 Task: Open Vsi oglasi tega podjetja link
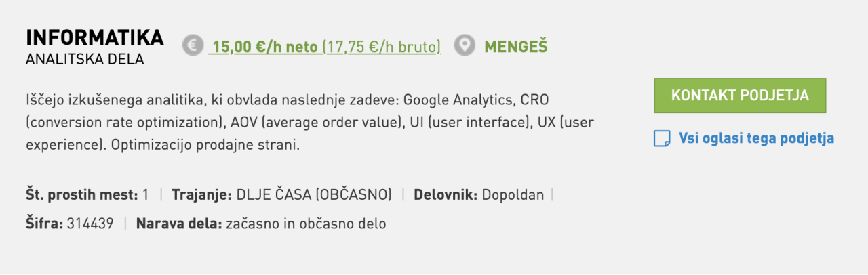tap(756, 139)
